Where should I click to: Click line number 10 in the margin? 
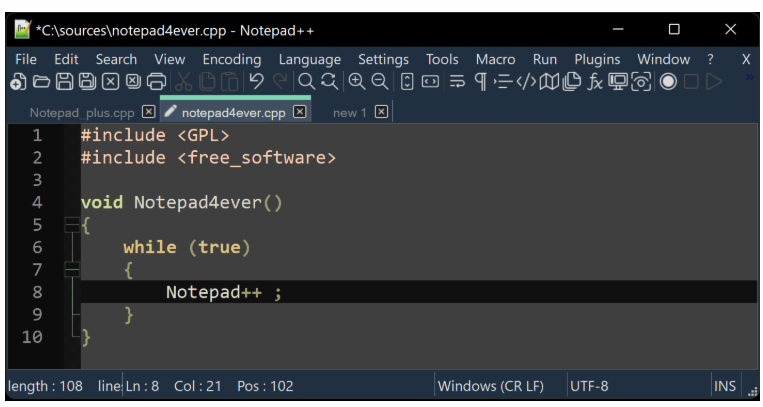tap(32, 337)
